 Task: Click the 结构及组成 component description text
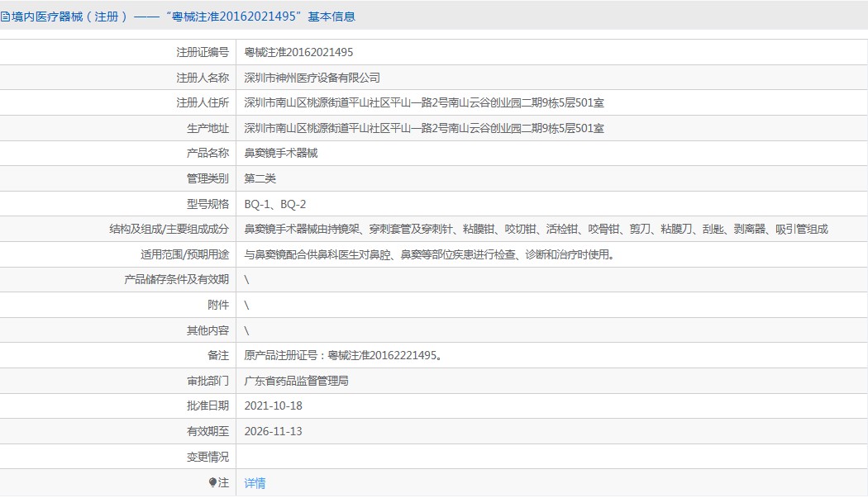pos(536,230)
